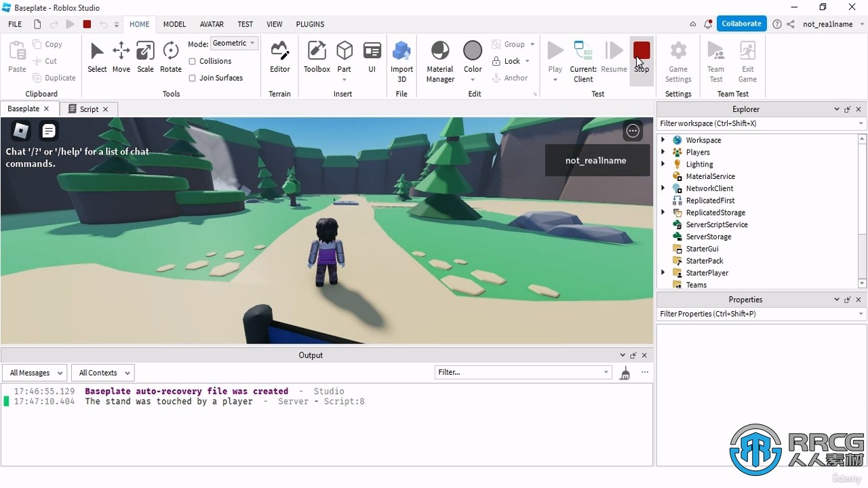Click the Exit Game icon
This screenshot has height=488, width=868.
747,52
